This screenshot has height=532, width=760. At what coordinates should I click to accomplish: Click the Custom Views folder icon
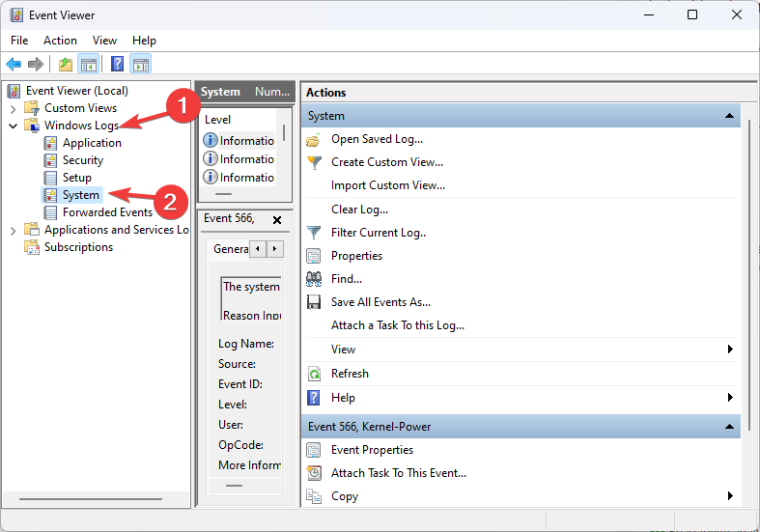click(x=32, y=108)
